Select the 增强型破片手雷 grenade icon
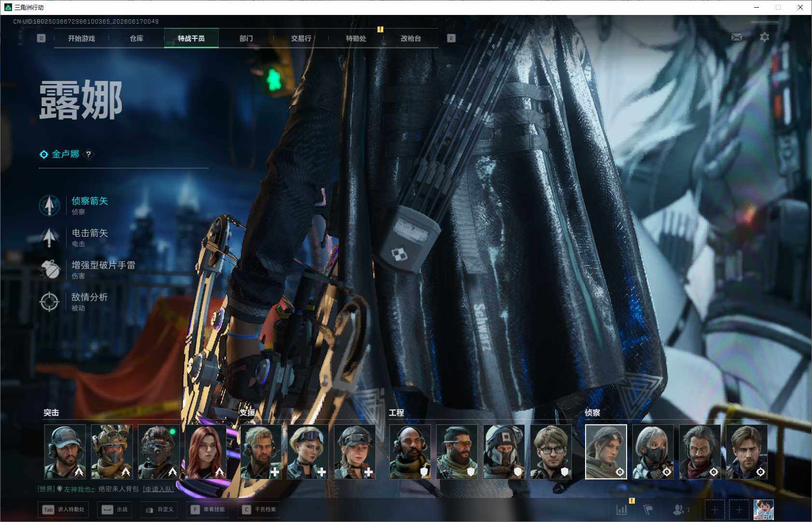 (x=49, y=269)
